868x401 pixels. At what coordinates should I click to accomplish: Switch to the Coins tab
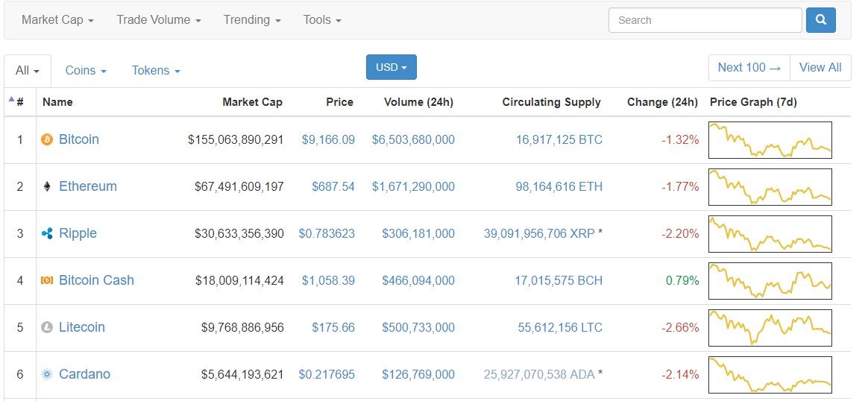point(86,71)
